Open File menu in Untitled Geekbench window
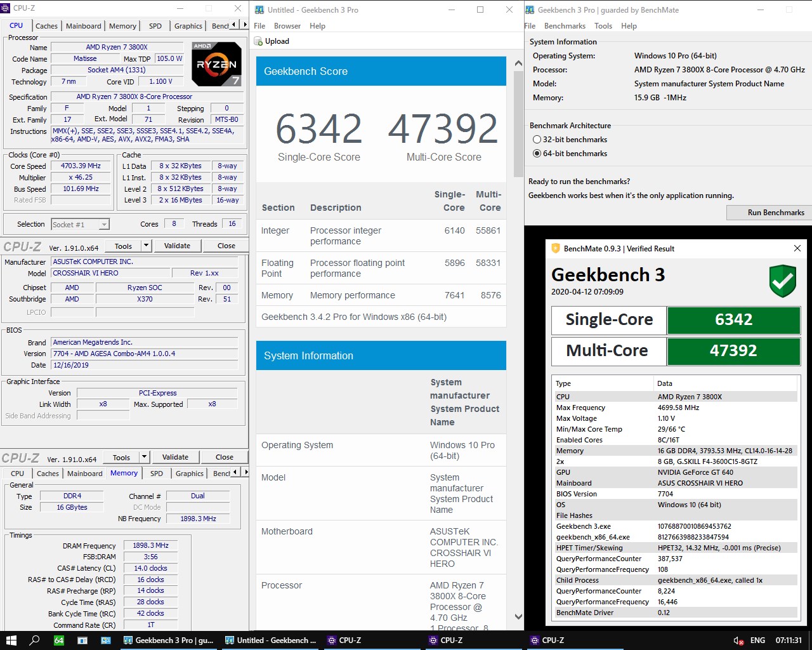The height and width of the screenshot is (650, 812). click(259, 26)
